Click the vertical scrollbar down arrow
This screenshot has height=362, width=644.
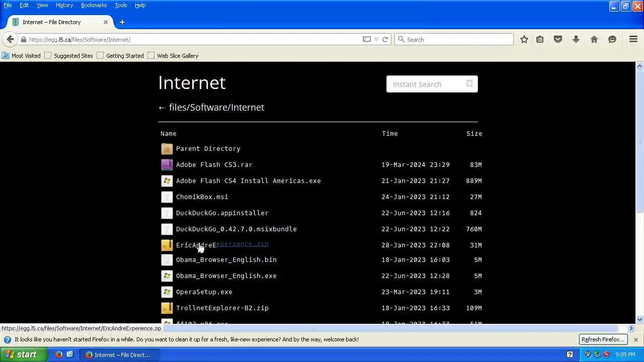point(639,320)
